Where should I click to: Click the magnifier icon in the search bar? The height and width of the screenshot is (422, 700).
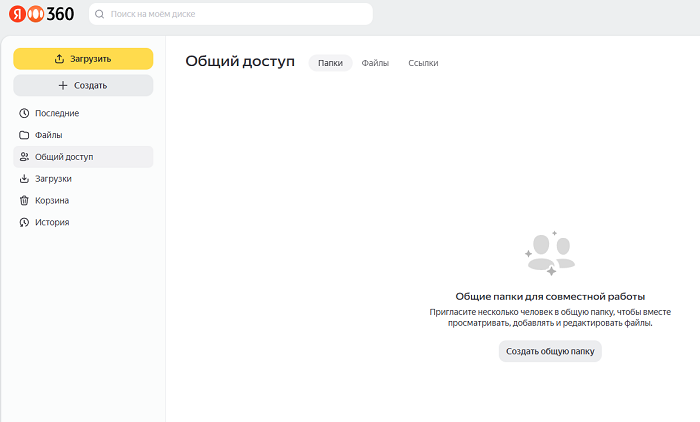[x=101, y=14]
